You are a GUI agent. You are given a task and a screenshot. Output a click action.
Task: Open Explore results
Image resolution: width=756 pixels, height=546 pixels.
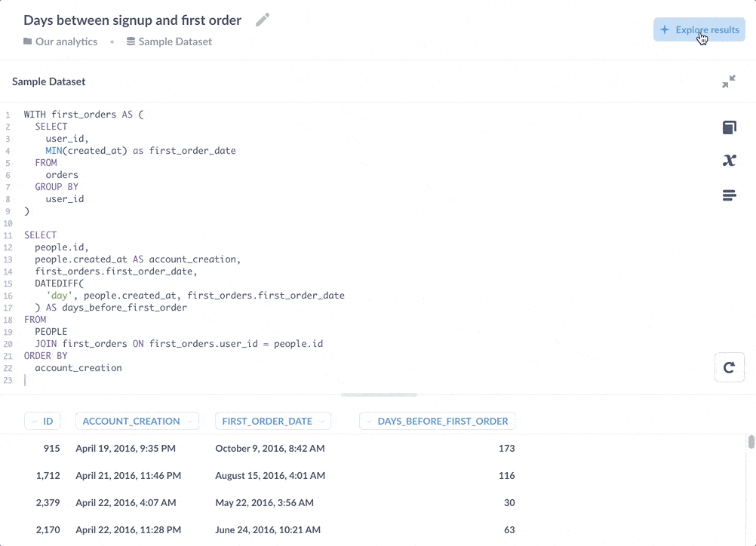click(699, 29)
